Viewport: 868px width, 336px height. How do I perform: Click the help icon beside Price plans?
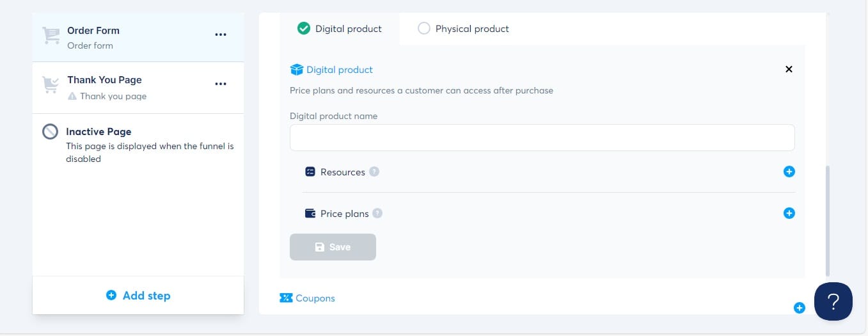[377, 213]
